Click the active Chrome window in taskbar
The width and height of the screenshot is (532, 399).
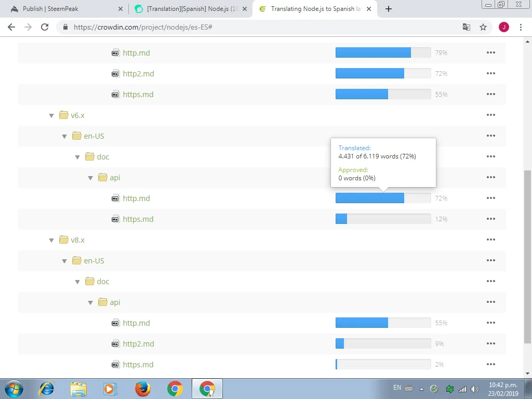[x=207, y=389]
